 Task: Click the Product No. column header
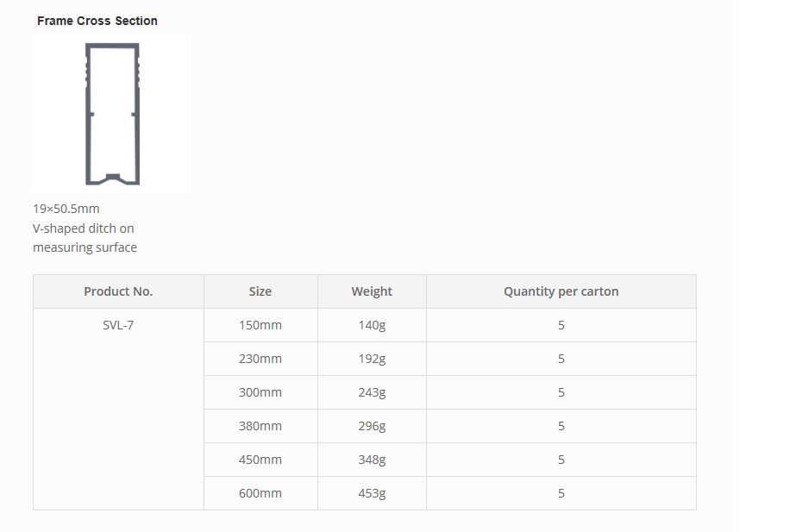pos(118,291)
